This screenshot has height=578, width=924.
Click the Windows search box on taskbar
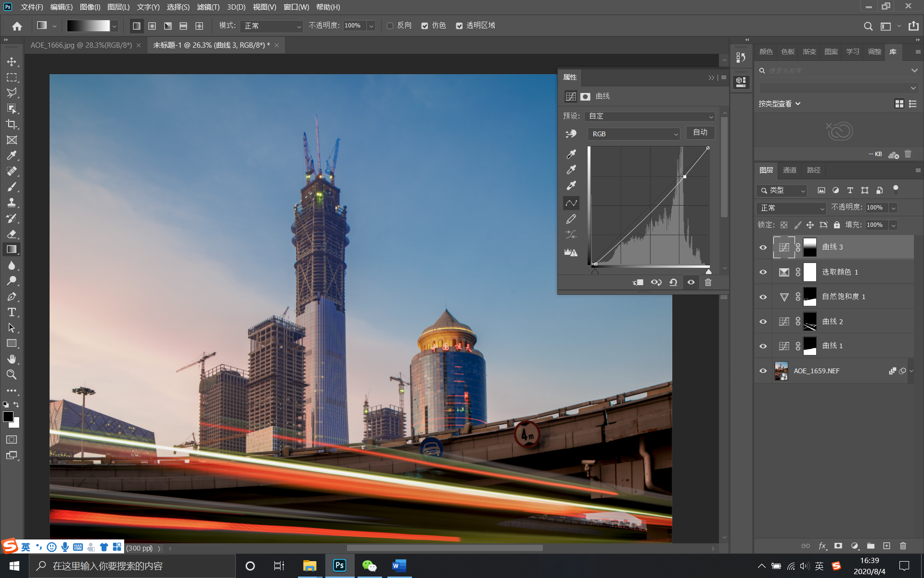tap(132, 566)
